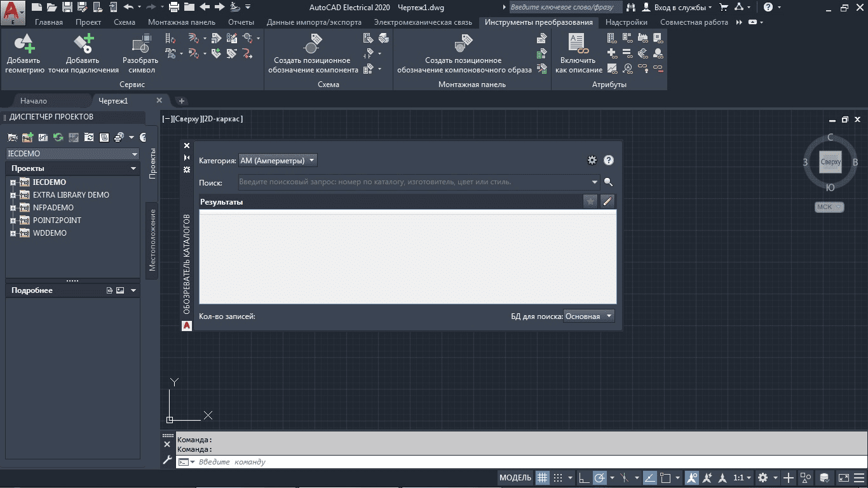
Task: Open the Autodesk App Store cart icon
Action: click(724, 7)
